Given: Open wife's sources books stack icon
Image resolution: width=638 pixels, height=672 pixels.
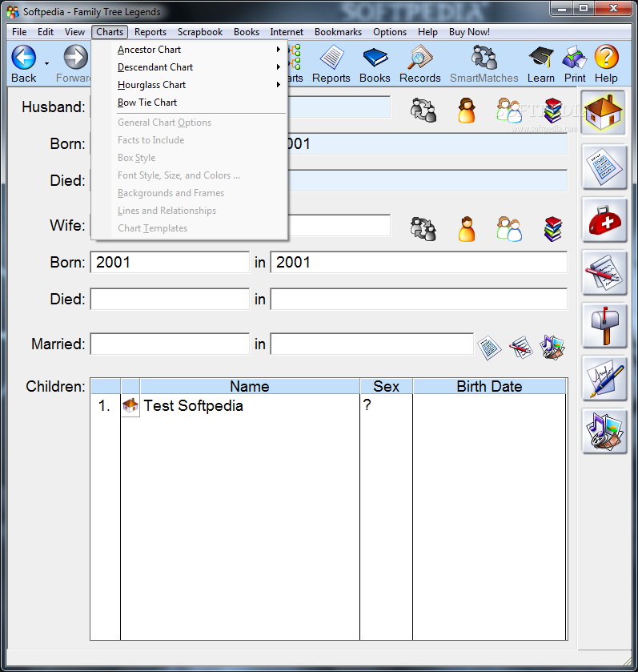Looking at the screenshot, I should coord(553,228).
